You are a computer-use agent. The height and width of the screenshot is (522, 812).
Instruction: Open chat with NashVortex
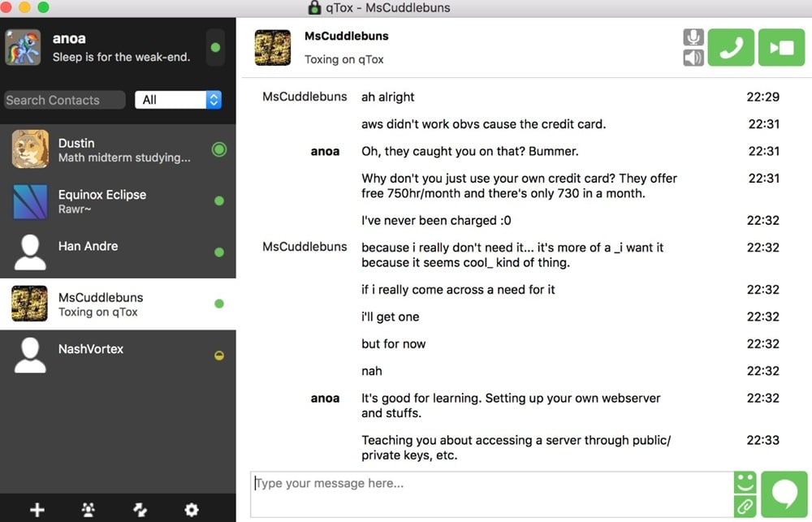(x=118, y=356)
